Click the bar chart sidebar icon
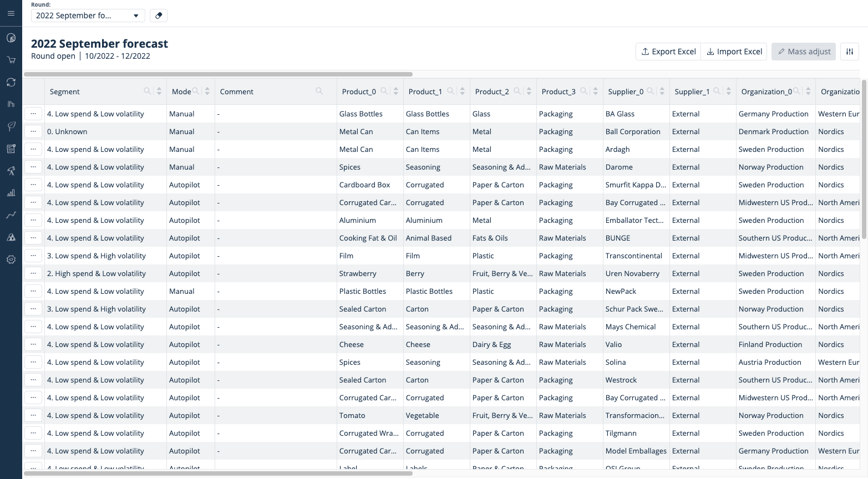Viewport: 868px width, 479px height. click(x=11, y=193)
